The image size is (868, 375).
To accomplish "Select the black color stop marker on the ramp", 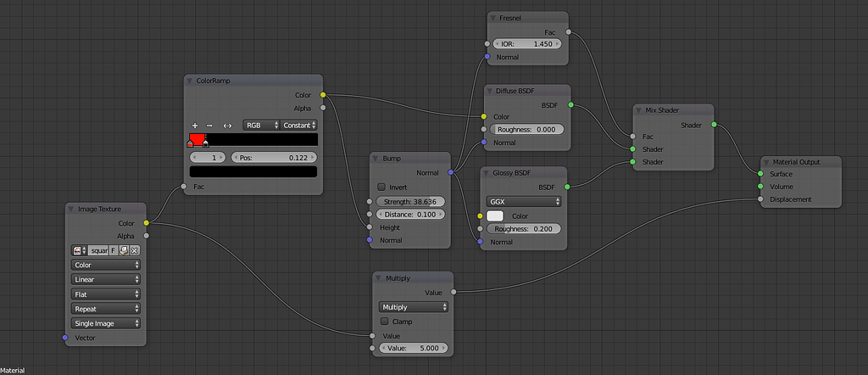I will click(205, 143).
